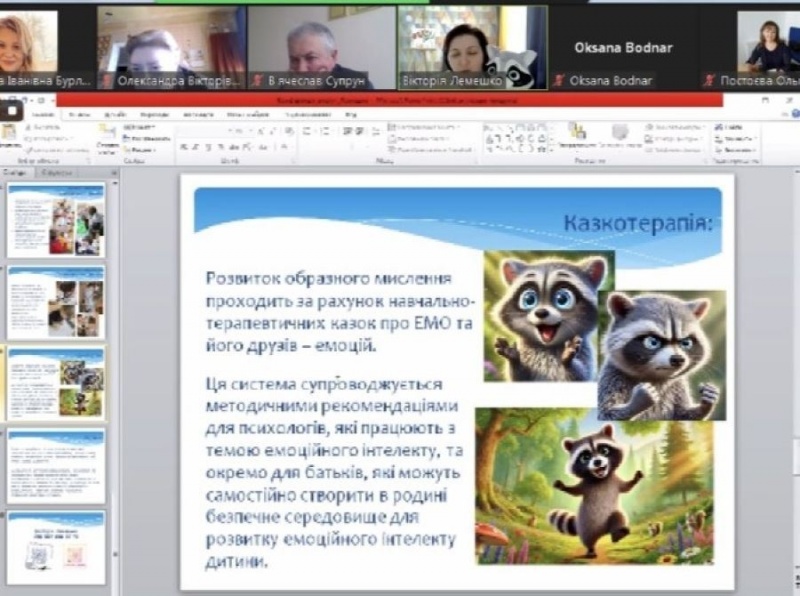Expand the slide Layout dropdown
The image size is (800, 596).
tap(140, 128)
